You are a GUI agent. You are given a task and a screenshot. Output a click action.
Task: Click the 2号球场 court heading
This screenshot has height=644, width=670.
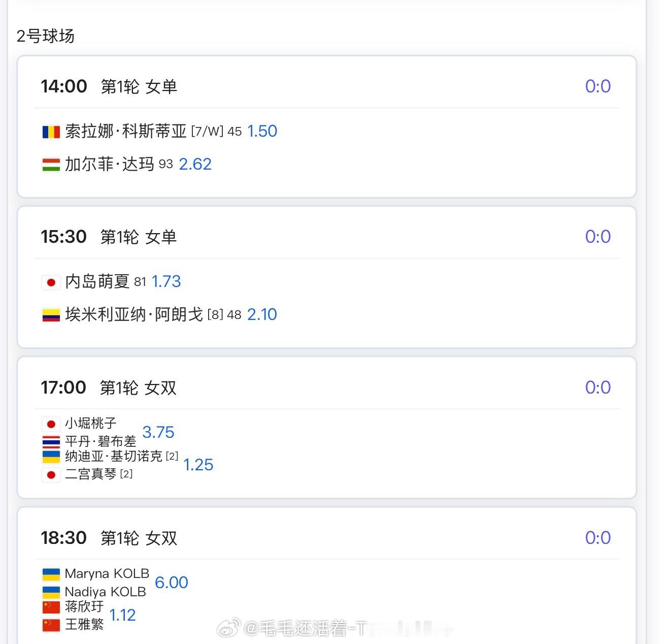click(x=46, y=36)
